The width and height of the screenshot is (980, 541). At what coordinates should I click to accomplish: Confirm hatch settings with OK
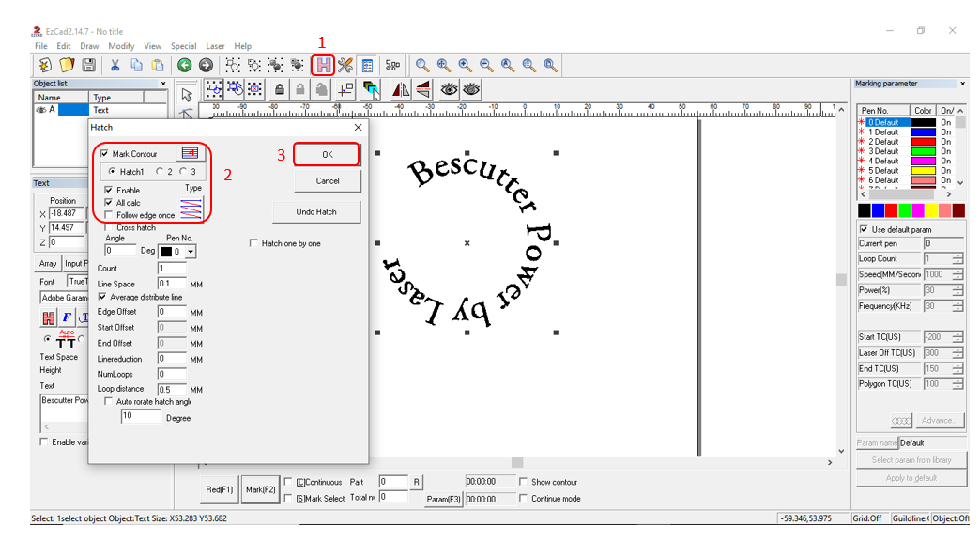[x=327, y=154]
